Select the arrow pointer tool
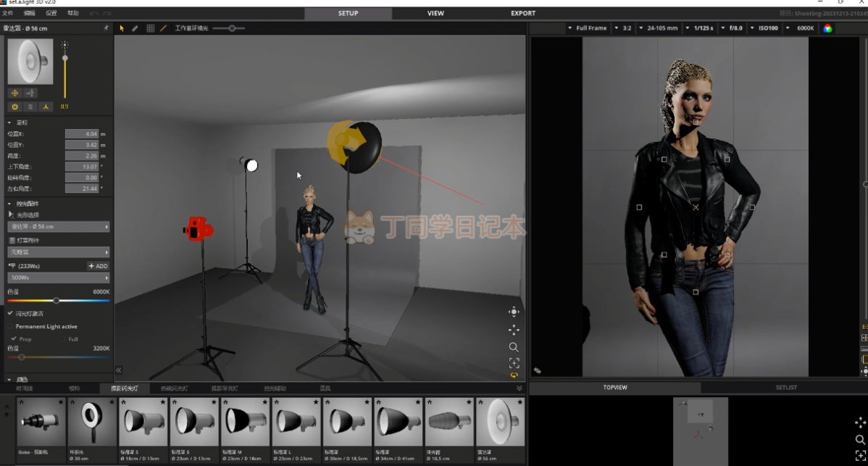This screenshot has width=868, height=466. click(122, 28)
